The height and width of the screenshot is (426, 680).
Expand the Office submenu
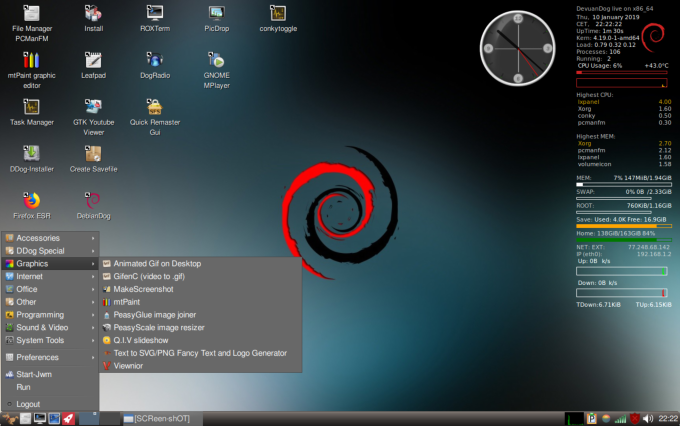point(50,289)
